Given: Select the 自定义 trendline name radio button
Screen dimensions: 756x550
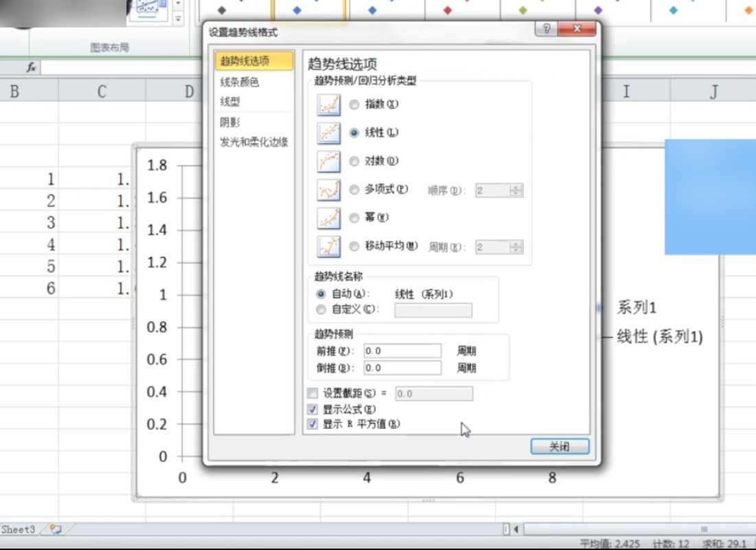Looking at the screenshot, I should [x=320, y=309].
